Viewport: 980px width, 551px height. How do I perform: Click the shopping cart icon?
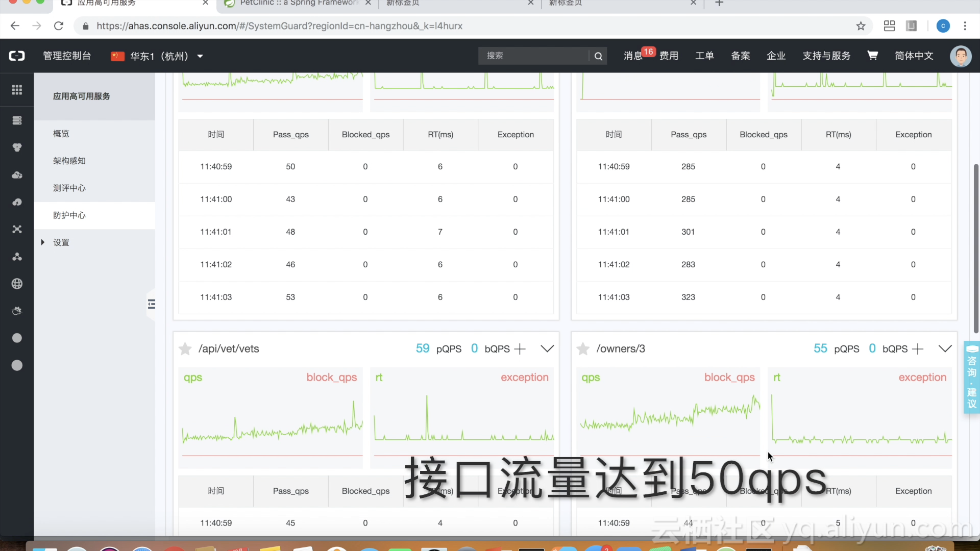(x=872, y=56)
